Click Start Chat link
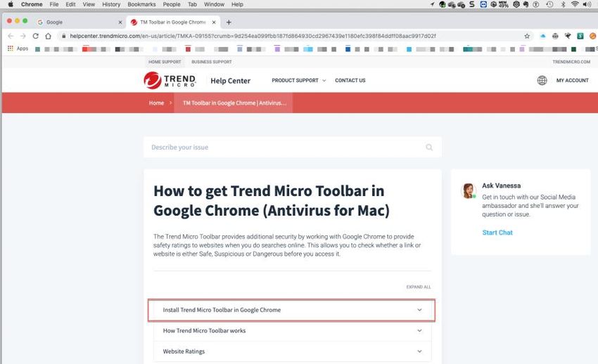Screen dimensions: 598x364 [497, 233]
